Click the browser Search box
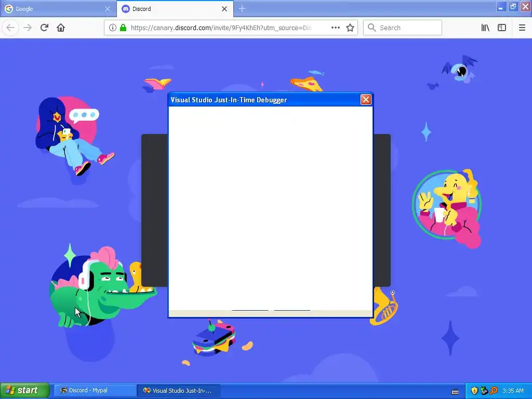 click(x=403, y=28)
